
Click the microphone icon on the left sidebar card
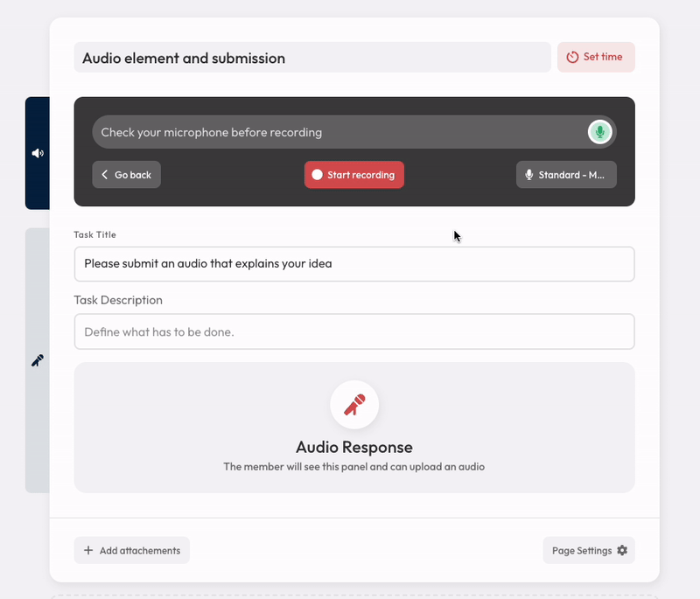(x=37, y=359)
